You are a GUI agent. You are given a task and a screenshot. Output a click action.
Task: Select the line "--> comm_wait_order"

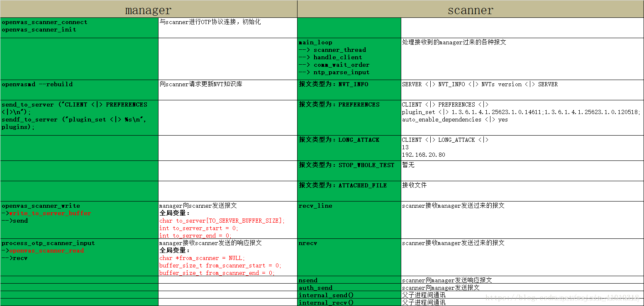tap(334, 65)
